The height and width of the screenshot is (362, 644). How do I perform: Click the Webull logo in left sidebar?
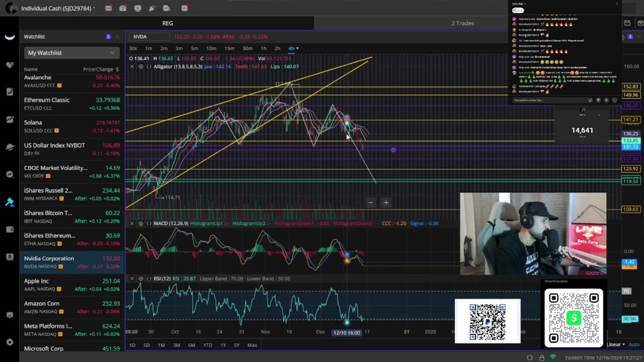tap(10, 37)
